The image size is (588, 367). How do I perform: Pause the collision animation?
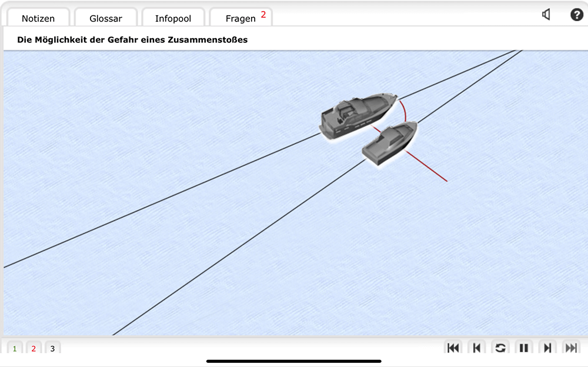tap(523, 348)
